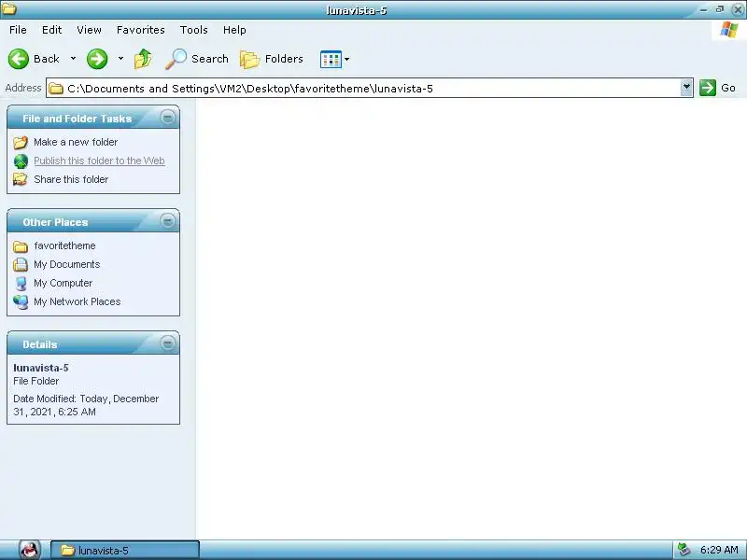
Task: Open the Help menu
Action: pyautogui.click(x=234, y=30)
